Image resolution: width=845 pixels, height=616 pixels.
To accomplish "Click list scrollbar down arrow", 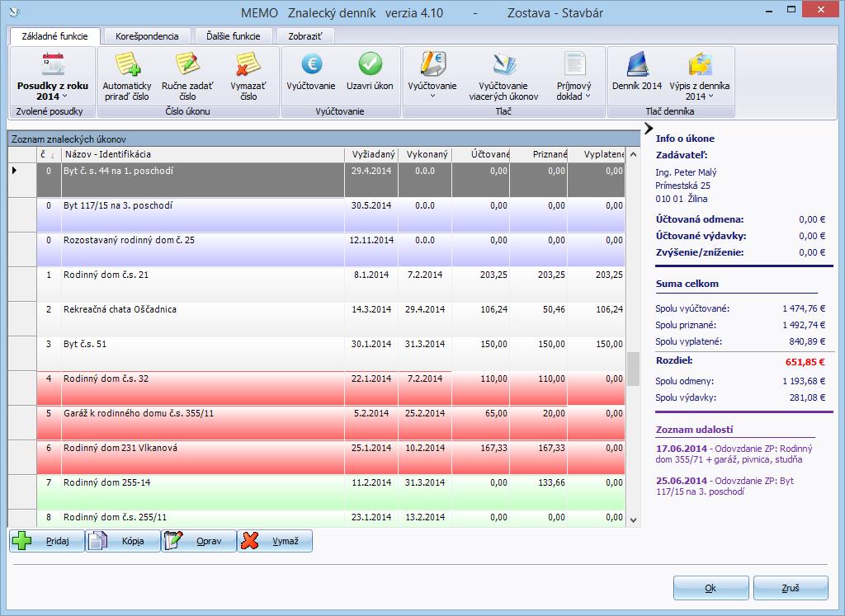I will click(x=633, y=520).
